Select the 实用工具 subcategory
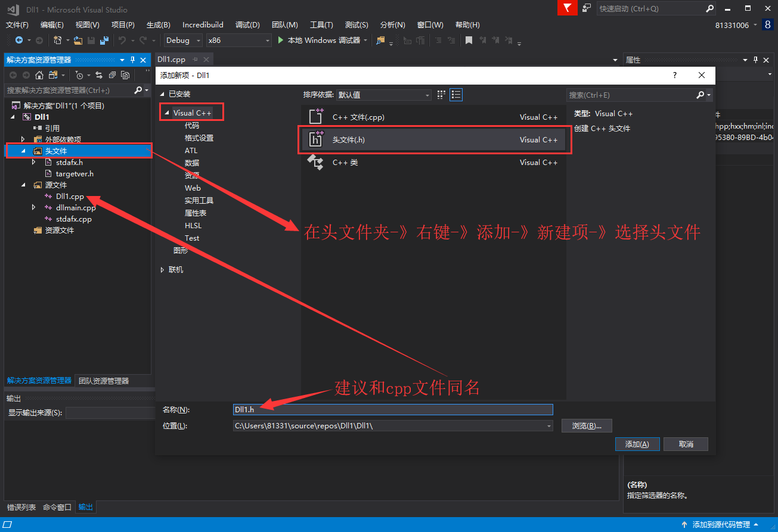Screen dimensions: 778x532 (x=199, y=201)
